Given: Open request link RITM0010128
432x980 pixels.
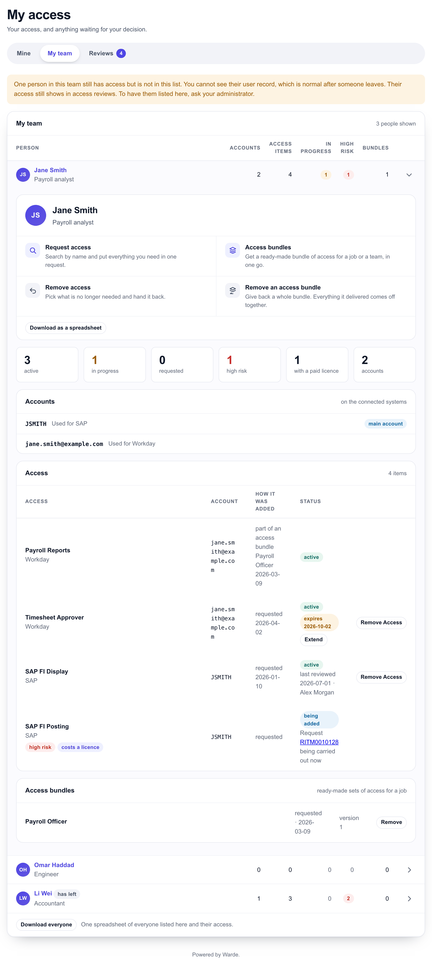Looking at the screenshot, I should pos(319,742).
